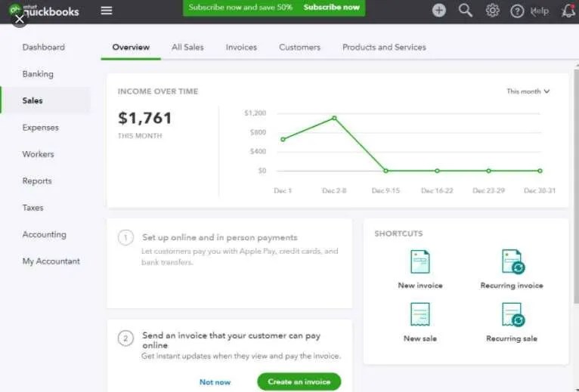This screenshot has width=579, height=392.
Task: Open Reports in sidebar
Action: (x=37, y=181)
